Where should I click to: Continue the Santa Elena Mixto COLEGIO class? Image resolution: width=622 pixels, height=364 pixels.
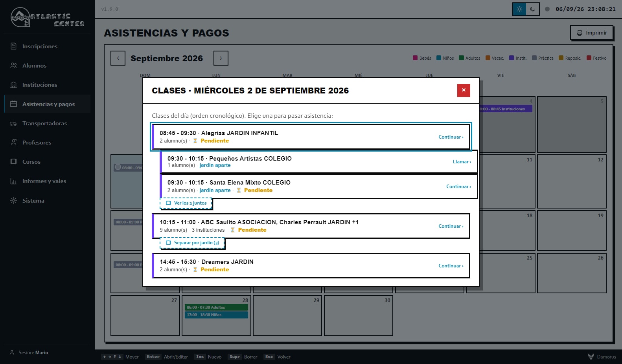(458, 187)
